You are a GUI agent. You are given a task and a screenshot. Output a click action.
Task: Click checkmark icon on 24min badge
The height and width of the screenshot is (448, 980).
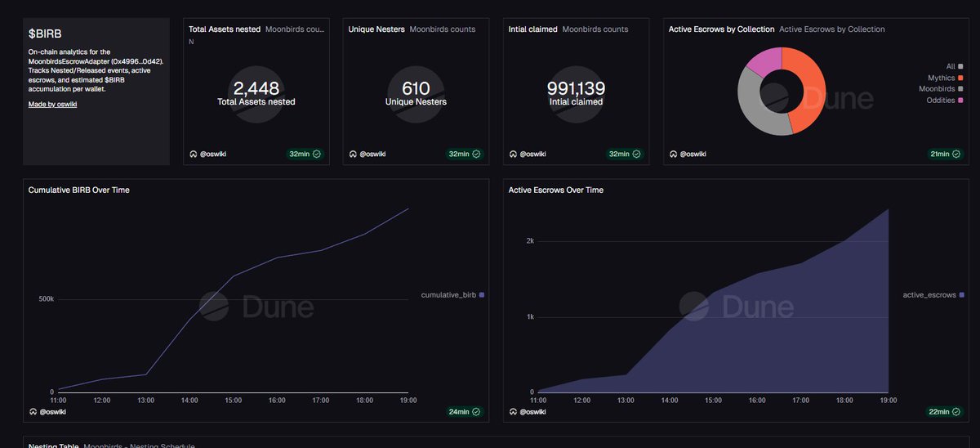pyautogui.click(x=476, y=411)
